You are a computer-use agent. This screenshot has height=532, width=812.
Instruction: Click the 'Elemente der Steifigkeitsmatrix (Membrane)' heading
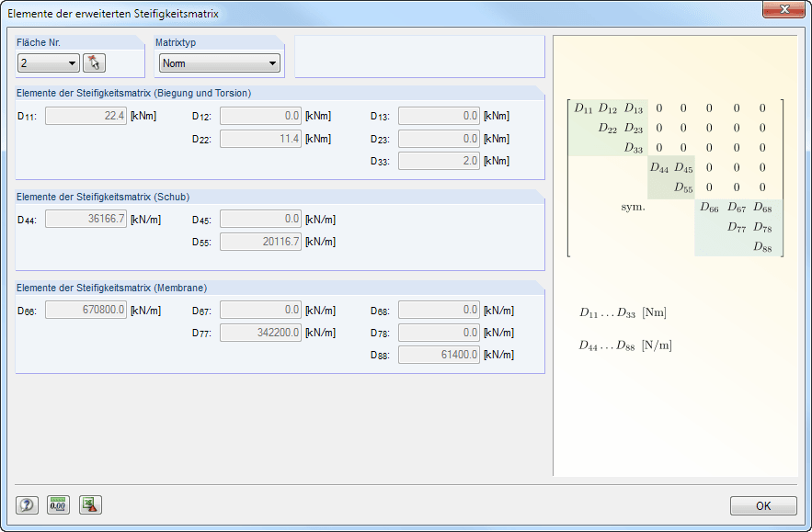coord(112,288)
